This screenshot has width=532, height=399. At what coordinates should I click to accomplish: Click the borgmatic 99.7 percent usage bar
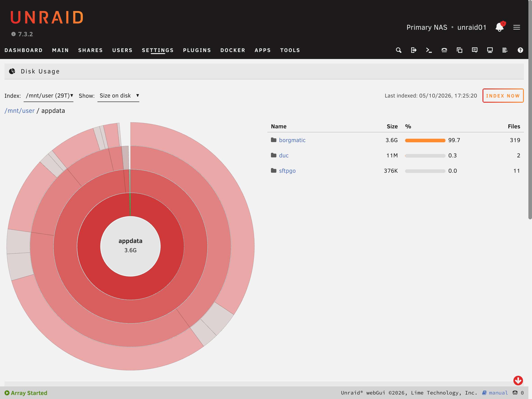[x=425, y=141]
